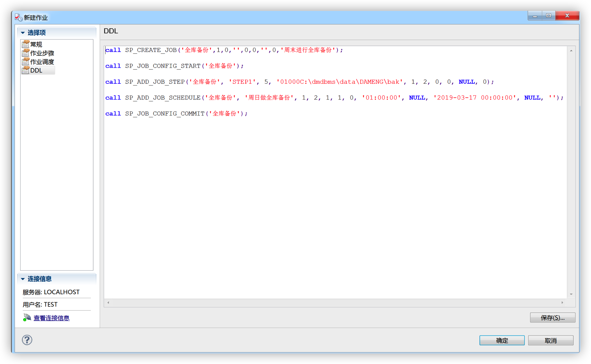Click the help question mark icon
The width and height of the screenshot is (591, 364).
tap(27, 340)
